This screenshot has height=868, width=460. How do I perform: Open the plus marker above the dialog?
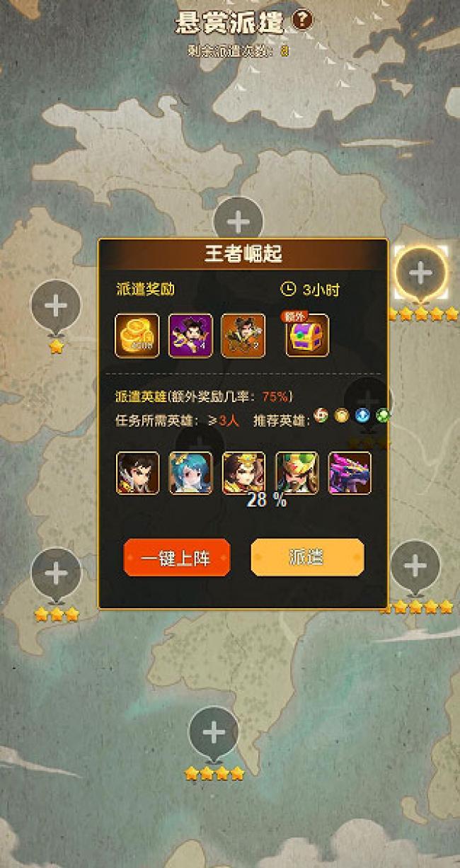pyautogui.click(x=238, y=221)
